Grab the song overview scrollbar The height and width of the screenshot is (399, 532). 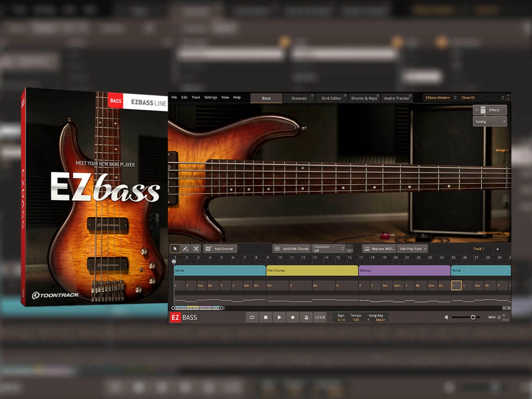pyautogui.click(x=197, y=308)
